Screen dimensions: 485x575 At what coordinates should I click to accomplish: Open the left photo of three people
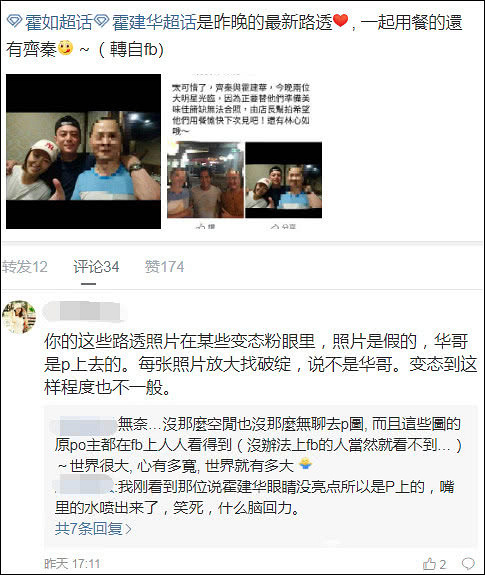(84, 151)
